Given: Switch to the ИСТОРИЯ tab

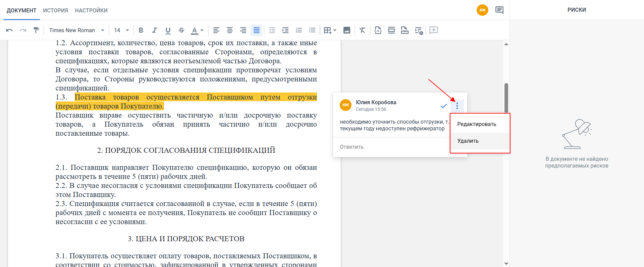Looking at the screenshot, I should (x=56, y=10).
